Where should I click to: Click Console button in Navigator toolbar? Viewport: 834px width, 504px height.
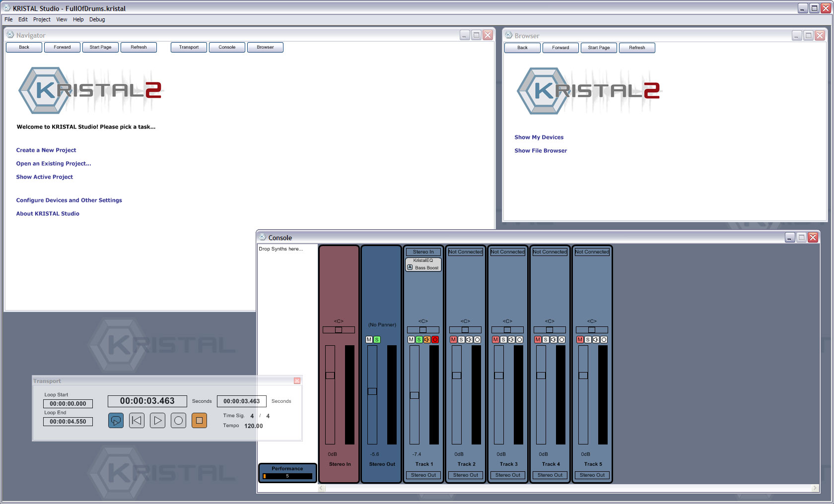point(227,47)
